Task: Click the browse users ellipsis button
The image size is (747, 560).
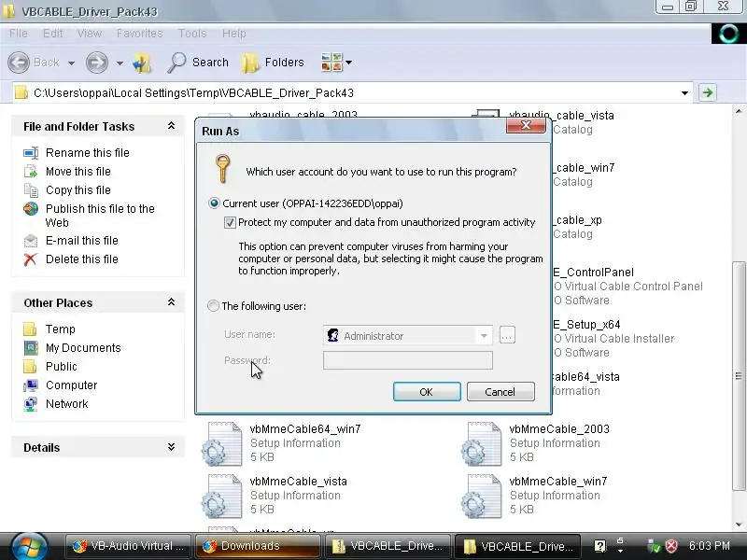Action: coord(507,336)
